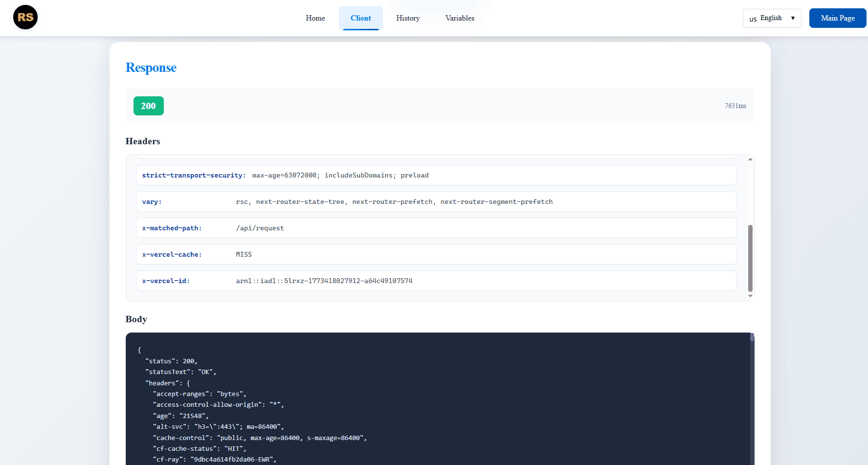Image resolution: width=868 pixels, height=465 pixels.
Task: Switch to the Home tab
Action: coord(315,18)
